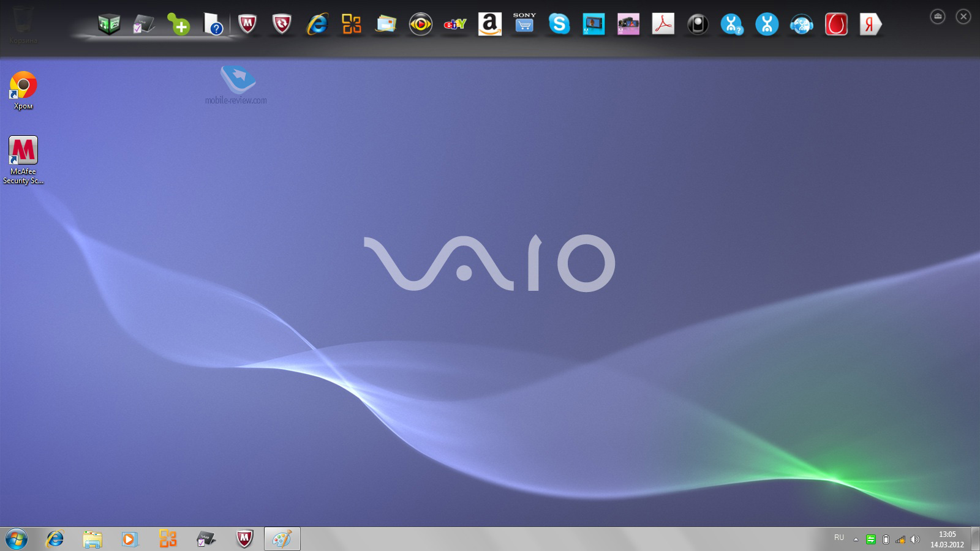Open the battery status tray icon

coord(886,539)
